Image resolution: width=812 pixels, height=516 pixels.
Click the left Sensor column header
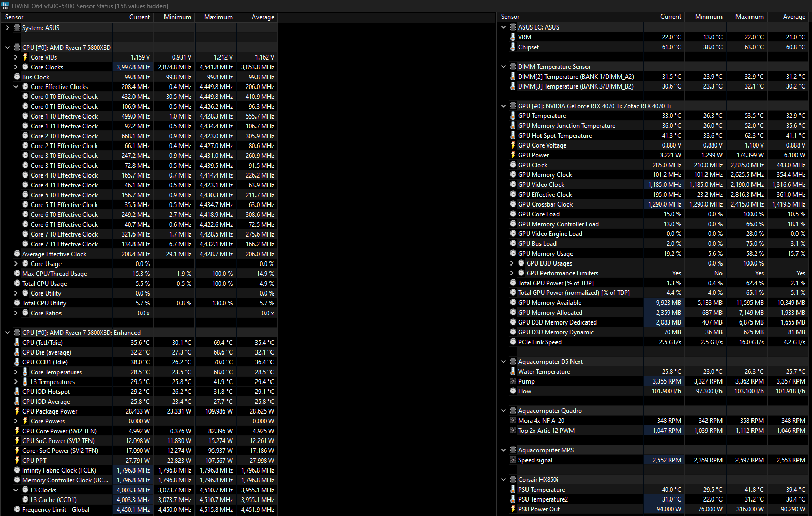point(56,17)
